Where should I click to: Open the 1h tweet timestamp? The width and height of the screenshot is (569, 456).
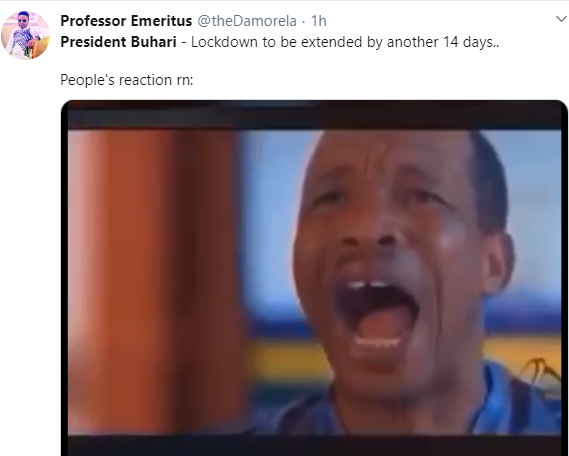pyautogui.click(x=319, y=21)
